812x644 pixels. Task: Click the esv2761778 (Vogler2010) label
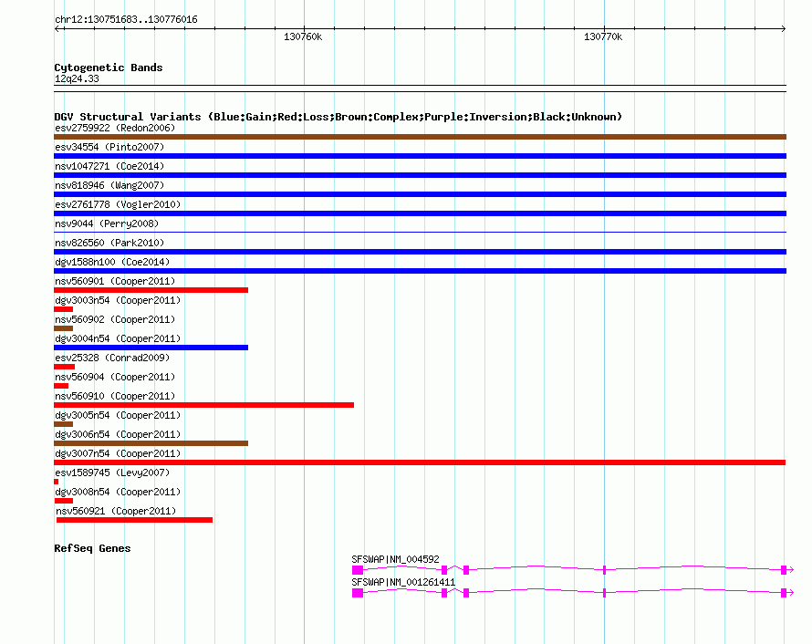[x=118, y=204]
